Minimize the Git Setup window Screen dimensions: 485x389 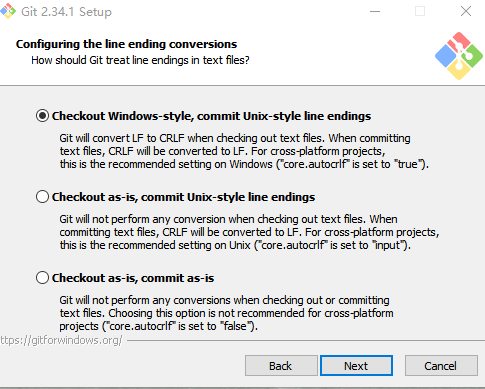pos(375,11)
